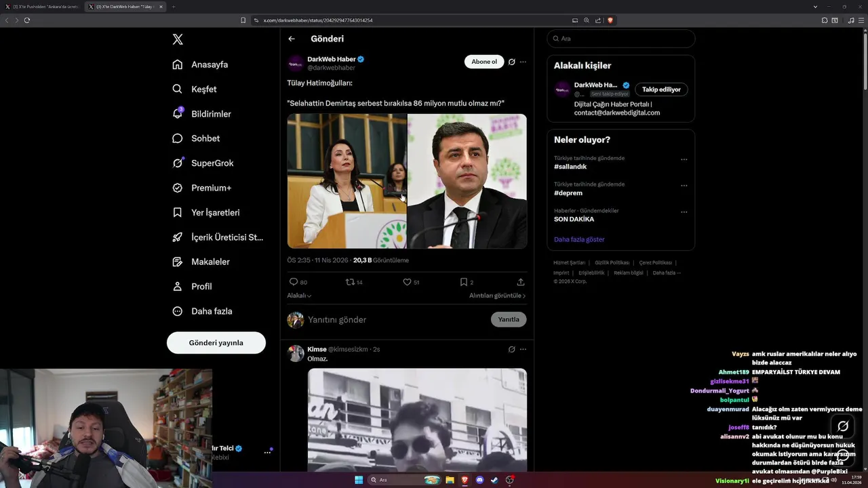
Task: Open account menu dots beside Telci
Action: click(267, 452)
